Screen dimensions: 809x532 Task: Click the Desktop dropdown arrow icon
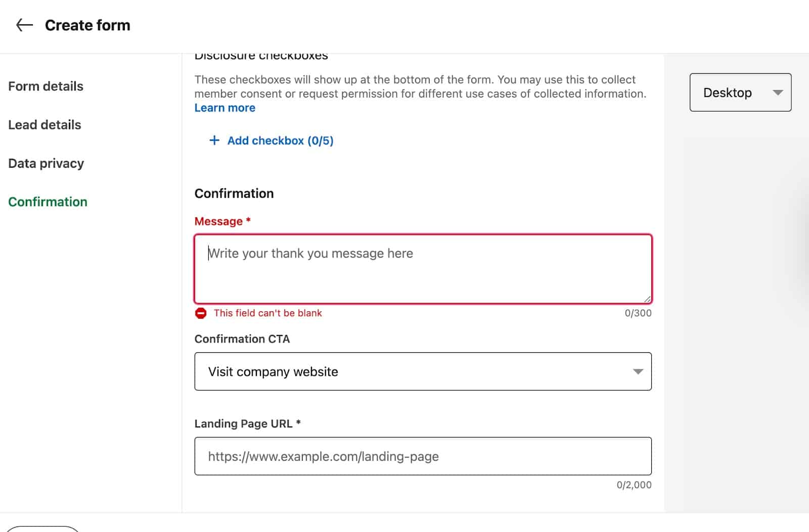point(778,92)
